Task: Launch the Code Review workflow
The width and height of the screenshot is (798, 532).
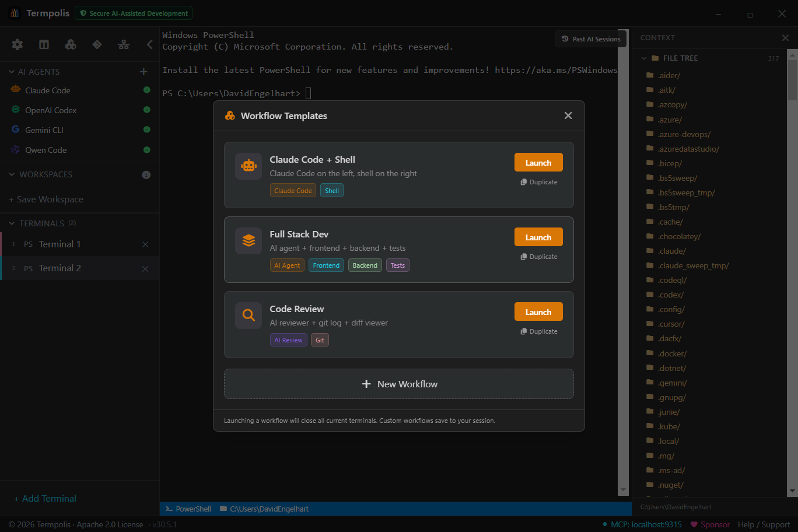Action: (x=538, y=311)
